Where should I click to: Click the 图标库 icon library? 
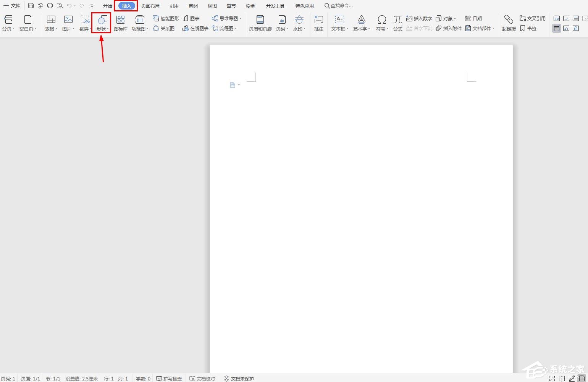pos(121,23)
